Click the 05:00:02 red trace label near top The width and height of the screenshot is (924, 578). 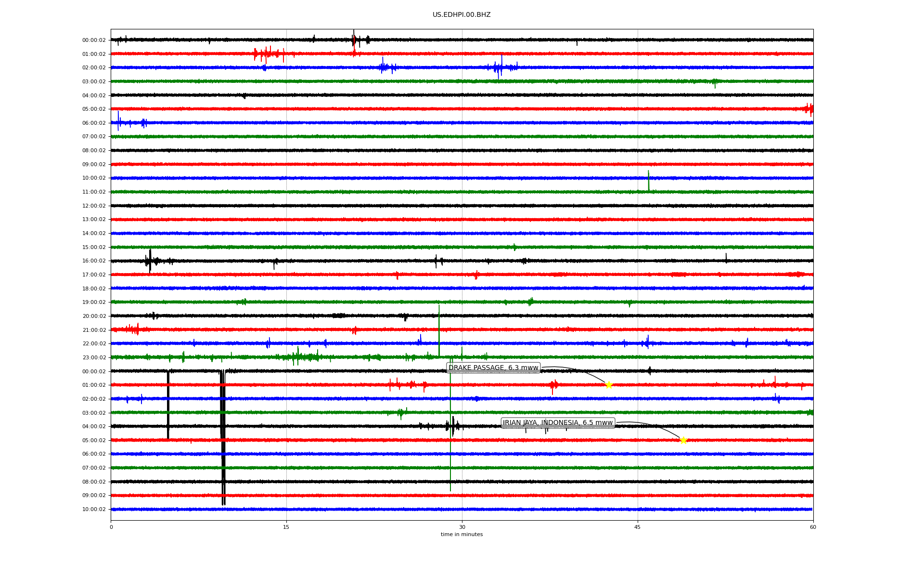point(94,109)
